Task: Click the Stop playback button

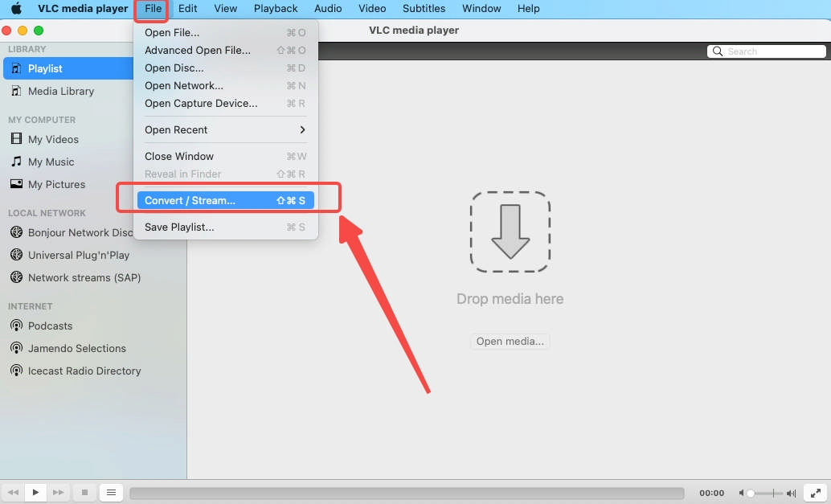Action: pos(84,492)
